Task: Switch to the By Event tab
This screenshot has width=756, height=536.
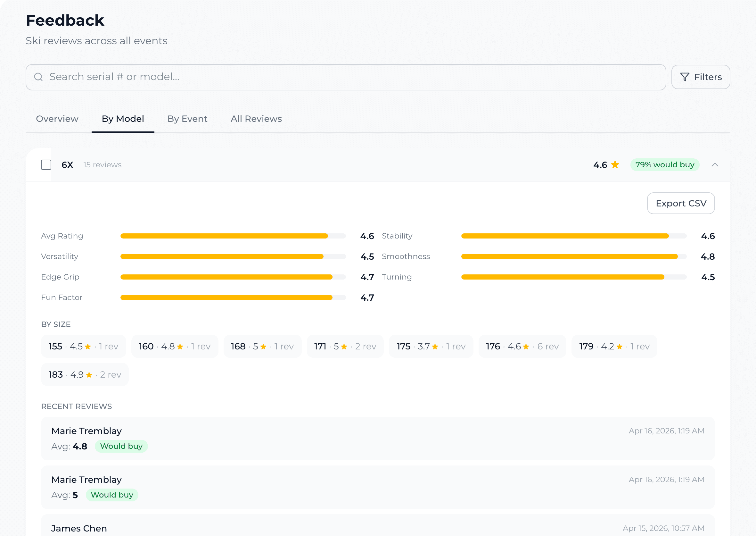Action: pyautogui.click(x=187, y=119)
